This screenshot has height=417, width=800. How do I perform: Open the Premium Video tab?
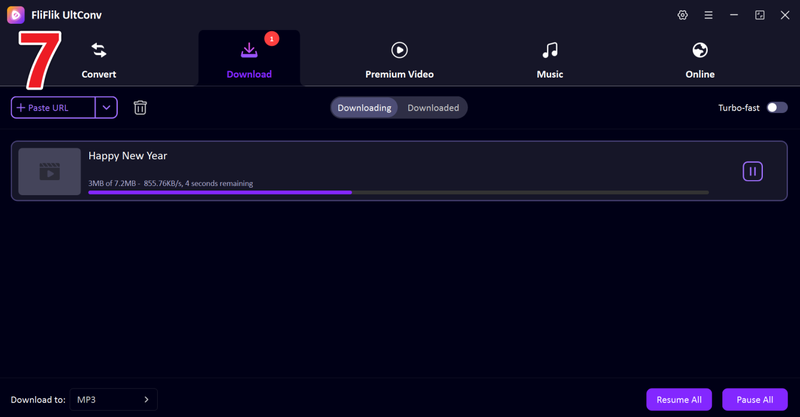point(399,60)
